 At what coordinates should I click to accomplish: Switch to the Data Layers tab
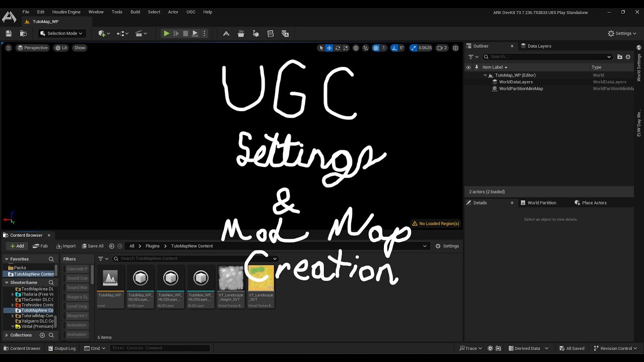click(x=539, y=46)
